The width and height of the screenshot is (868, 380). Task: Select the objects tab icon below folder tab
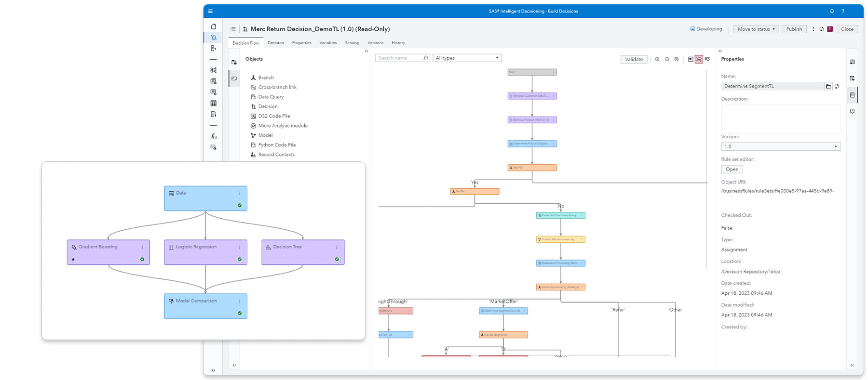[234, 78]
